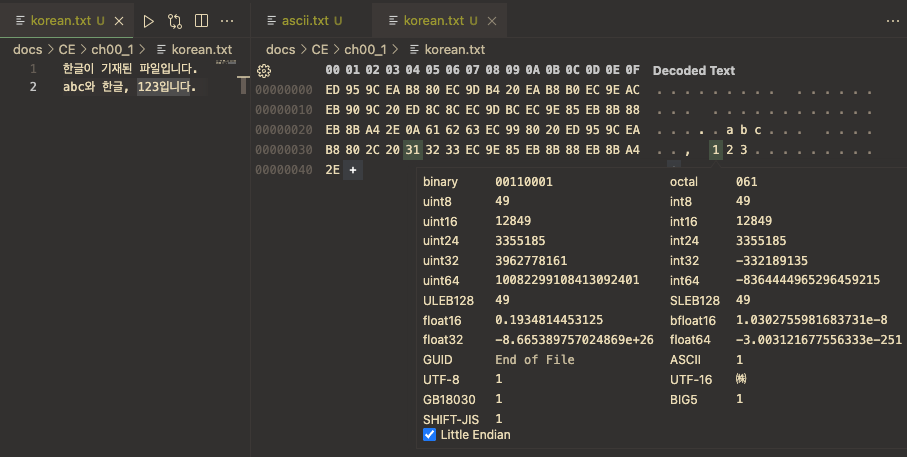Expand the CE breadcrumb in the hex editor
The image size is (907, 457).
coord(320,50)
